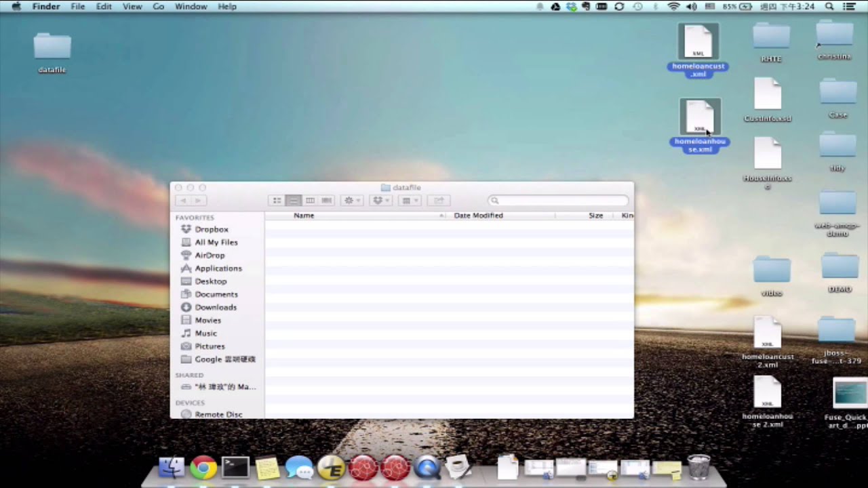
Task: Select Music in the Finder sidebar
Action: [x=205, y=333]
